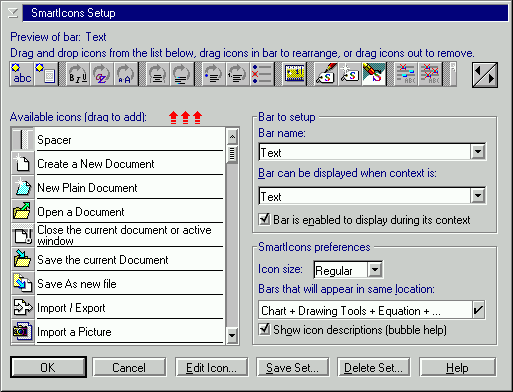Click the Cancel button
The height and width of the screenshot is (392, 513).
[x=129, y=367]
